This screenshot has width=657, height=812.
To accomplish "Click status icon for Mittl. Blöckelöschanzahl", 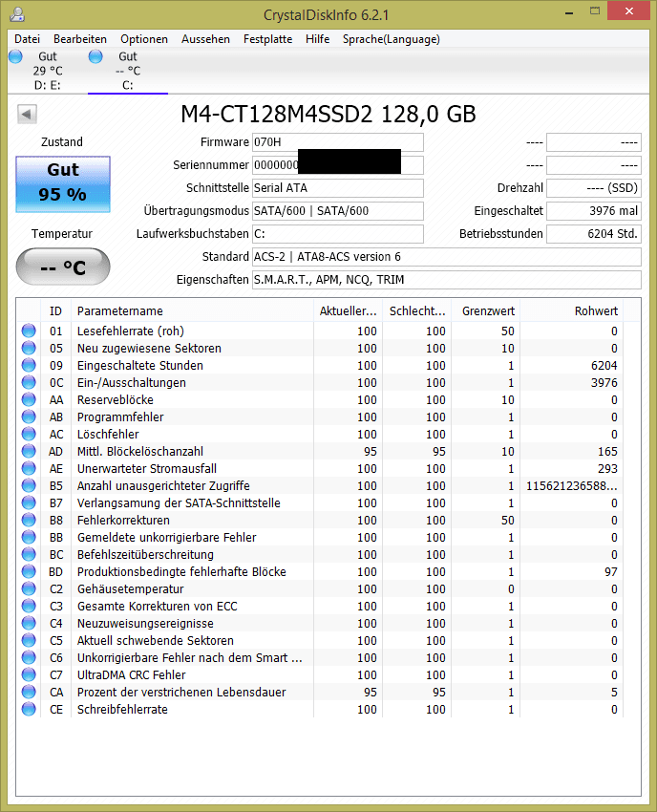I will click(x=29, y=451).
